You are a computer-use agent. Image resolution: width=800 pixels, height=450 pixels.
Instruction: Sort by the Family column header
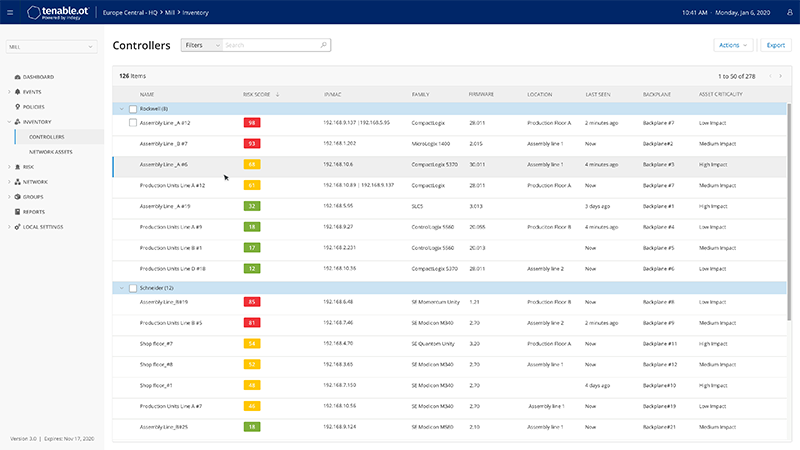pos(420,94)
